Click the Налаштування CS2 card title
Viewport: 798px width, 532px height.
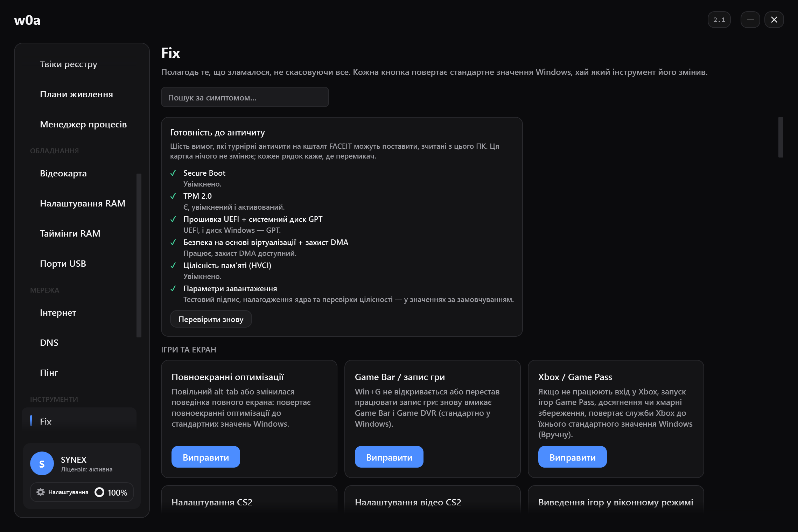click(x=212, y=502)
